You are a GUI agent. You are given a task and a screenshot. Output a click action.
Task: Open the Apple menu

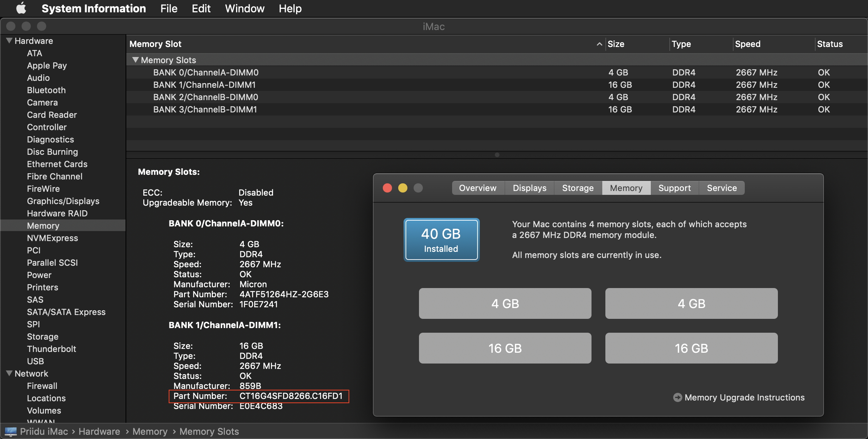(21, 8)
